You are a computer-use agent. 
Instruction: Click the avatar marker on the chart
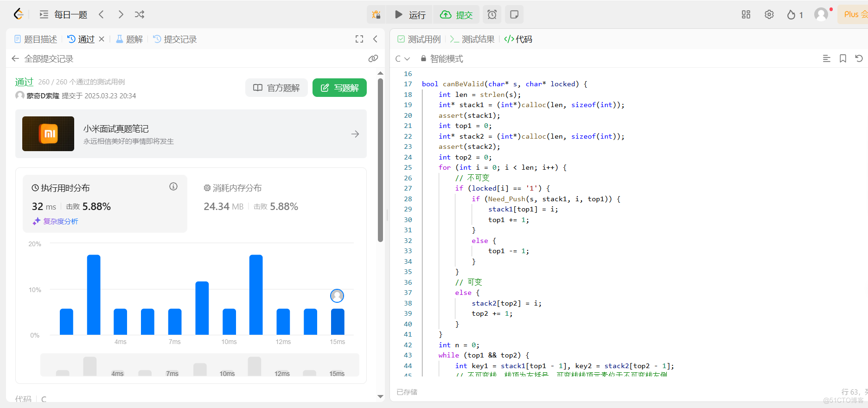click(337, 295)
